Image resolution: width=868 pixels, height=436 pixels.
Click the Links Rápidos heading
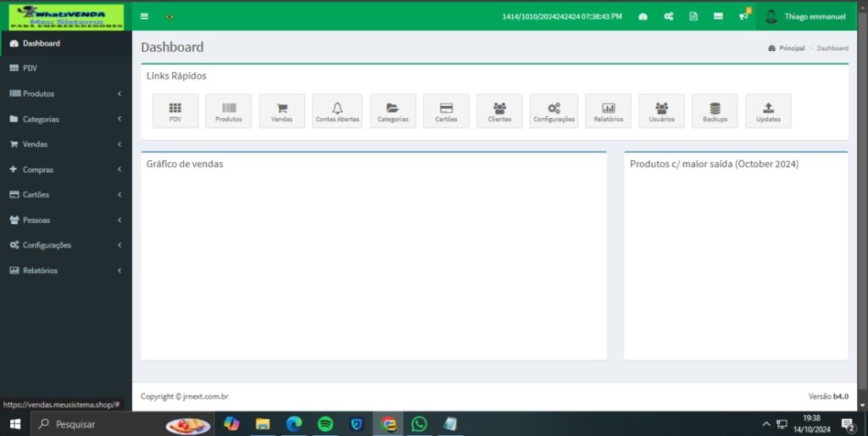pos(176,75)
